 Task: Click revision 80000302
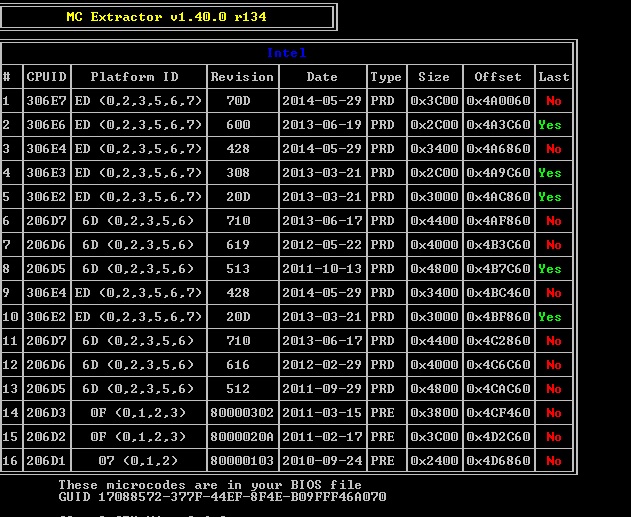click(242, 413)
